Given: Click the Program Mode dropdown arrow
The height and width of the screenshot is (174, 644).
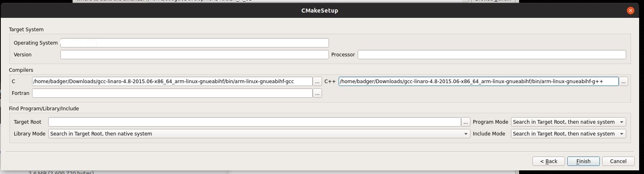Looking at the screenshot, I should [x=621, y=122].
